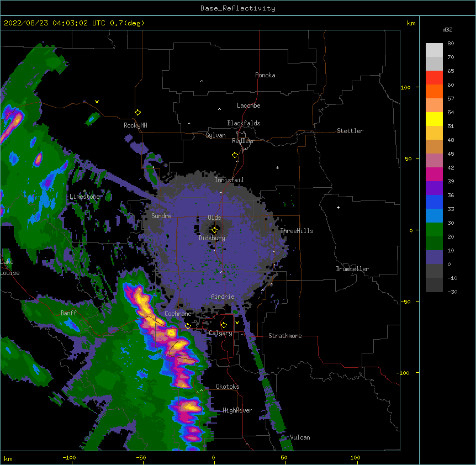Screen dimensions: 476x465
Task: Click the yellow diamond marker south of RedDeer
Action: point(235,155)
